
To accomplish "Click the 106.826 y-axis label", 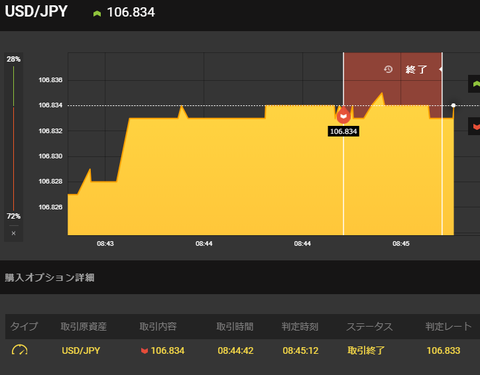I will (50, 207).
